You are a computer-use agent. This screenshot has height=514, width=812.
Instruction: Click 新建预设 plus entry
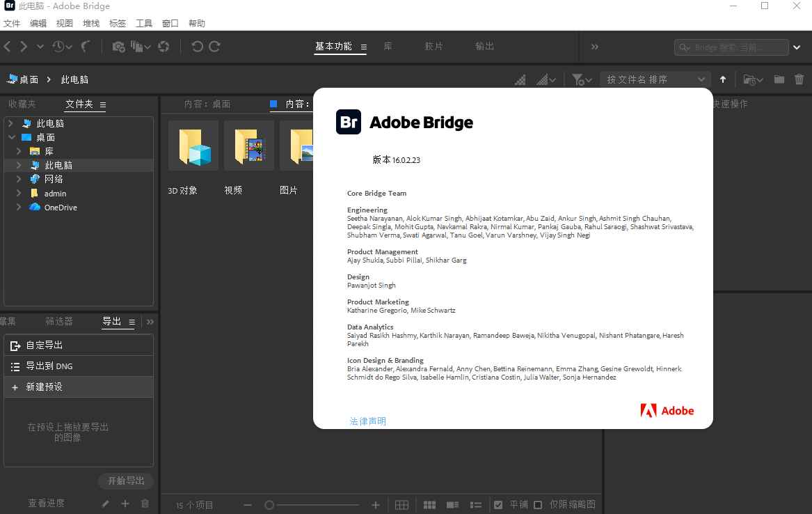tap(79, 387)
